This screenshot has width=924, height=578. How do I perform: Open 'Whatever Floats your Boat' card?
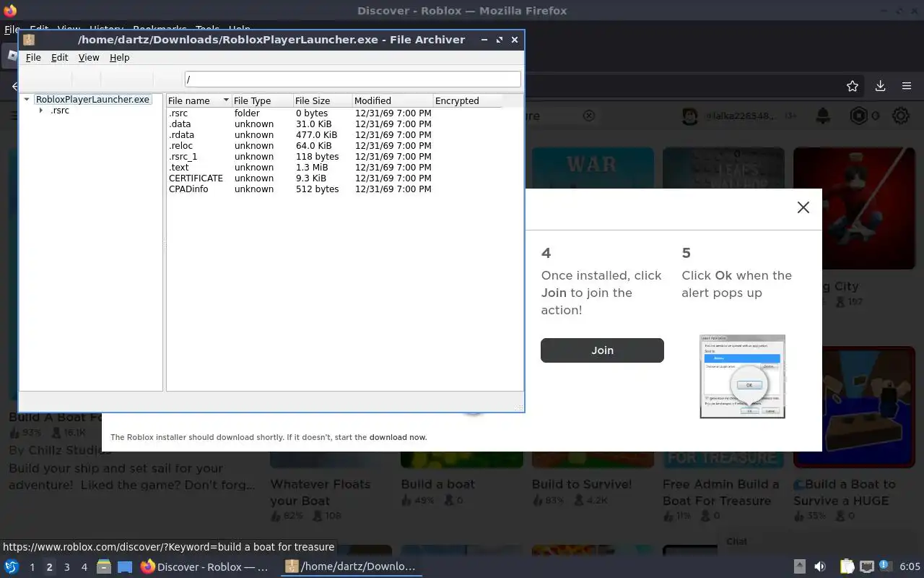(x=321, y=492)
